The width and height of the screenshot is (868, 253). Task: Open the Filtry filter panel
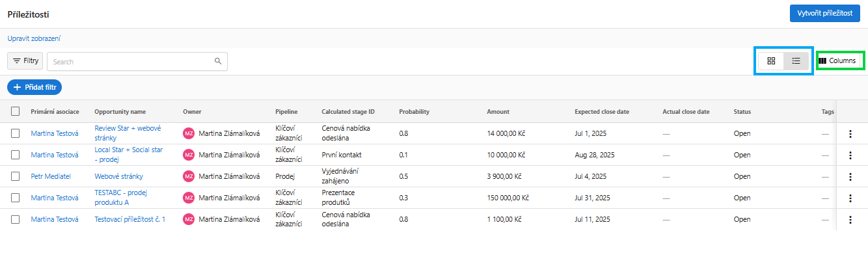click(25, 61)
